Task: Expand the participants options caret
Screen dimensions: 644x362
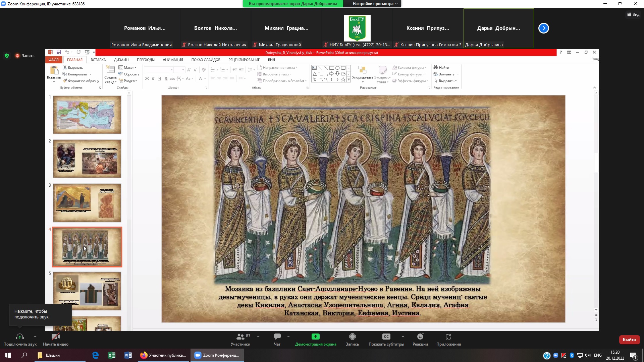Action: [258, 337]
